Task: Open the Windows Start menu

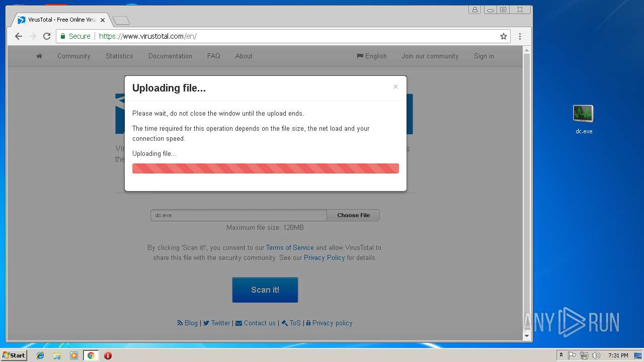Action: pyautogui.click(x=14, y=355)
